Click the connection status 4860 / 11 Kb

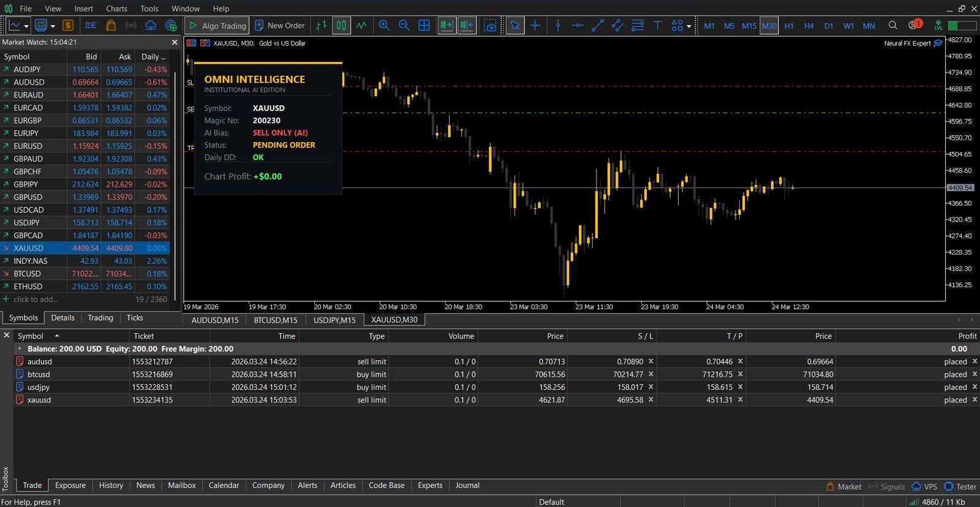click(x=937, y=501)
